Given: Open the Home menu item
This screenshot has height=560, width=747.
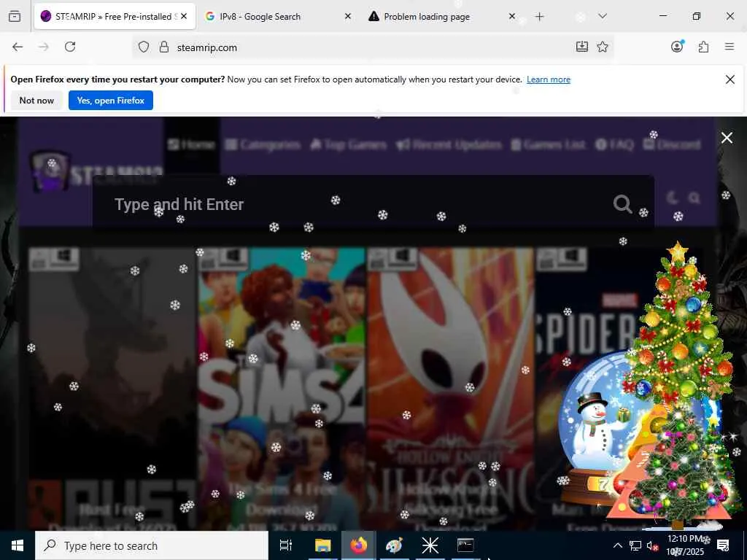Looking at the screenshot, I should click(192, 144).
